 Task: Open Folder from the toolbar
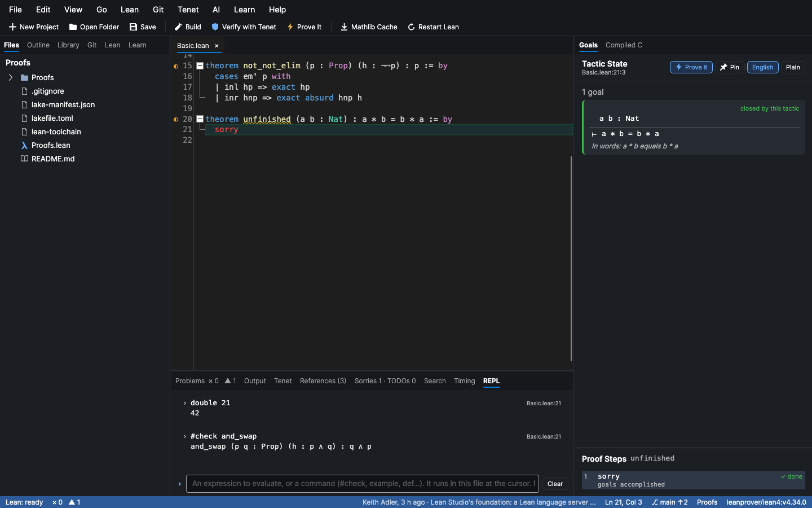[94, 27]
